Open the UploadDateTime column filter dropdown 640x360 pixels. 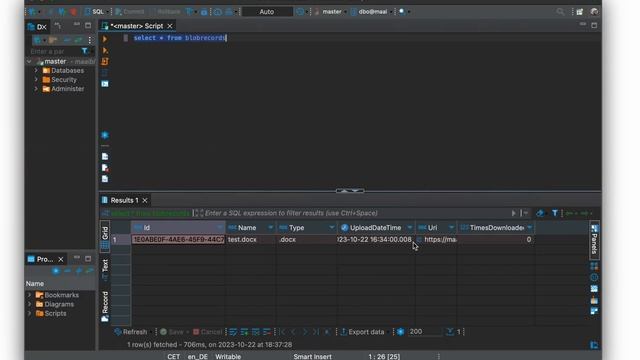[x=410, y=228]
